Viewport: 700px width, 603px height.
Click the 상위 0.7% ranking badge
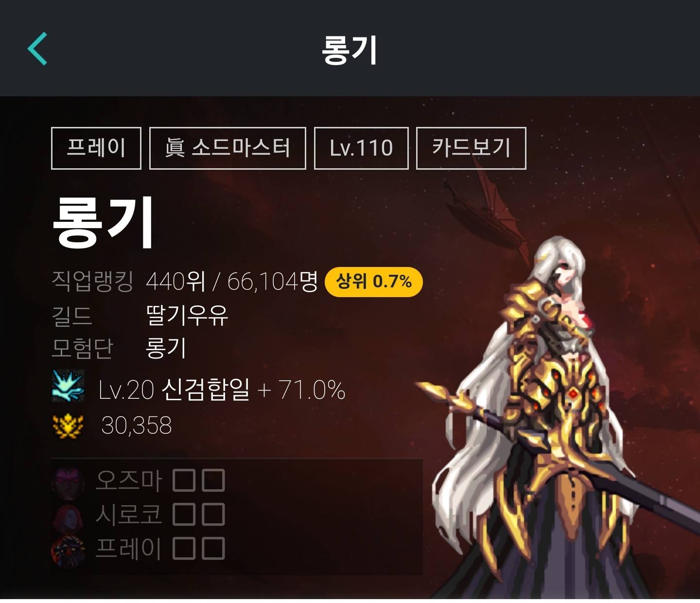click(373, 282)
